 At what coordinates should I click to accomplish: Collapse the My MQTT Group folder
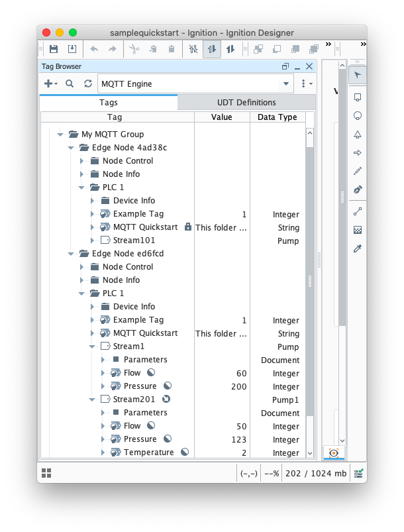click(x=60, y=134)
